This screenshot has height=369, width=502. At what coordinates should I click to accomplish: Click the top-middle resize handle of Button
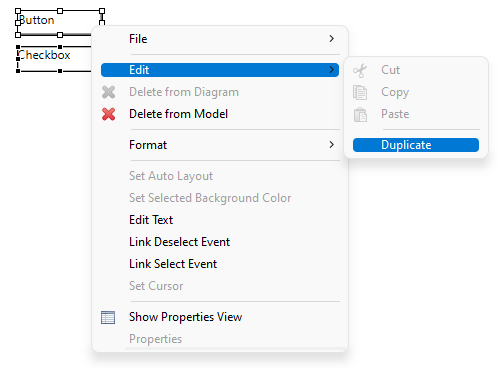(x=60, y=11)
